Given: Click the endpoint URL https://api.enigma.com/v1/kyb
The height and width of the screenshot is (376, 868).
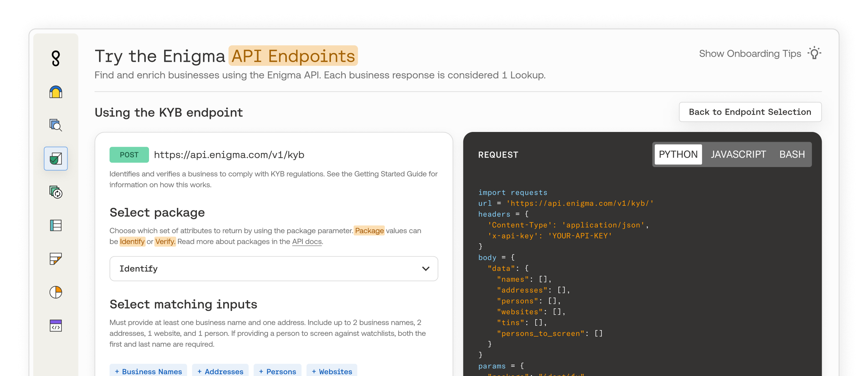Looking at the screenshot, I should point(229,155).
